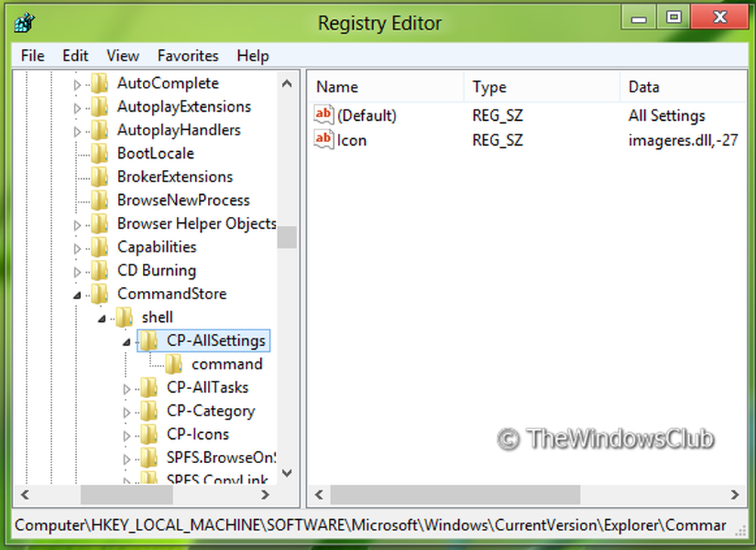Minimize the Registry Editor window
This screenshot has width=756, height=550.
[639, 18]
